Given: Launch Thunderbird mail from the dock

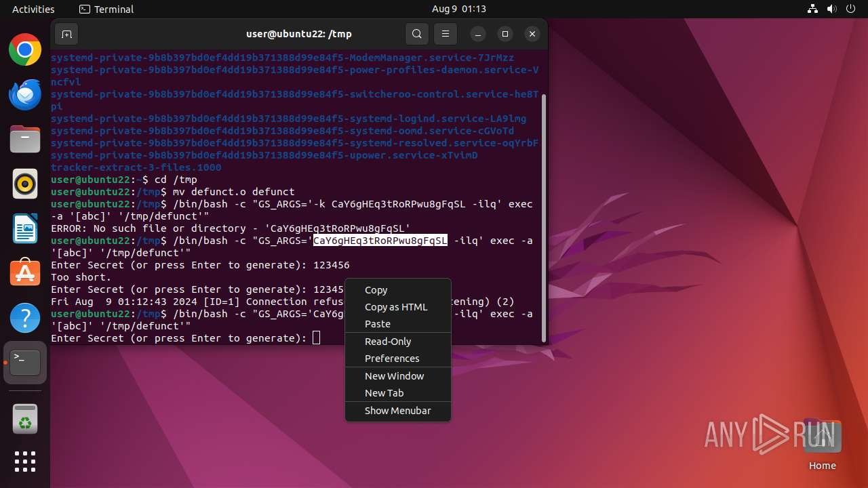Looking at the screenshot, I should pos(25,94).
